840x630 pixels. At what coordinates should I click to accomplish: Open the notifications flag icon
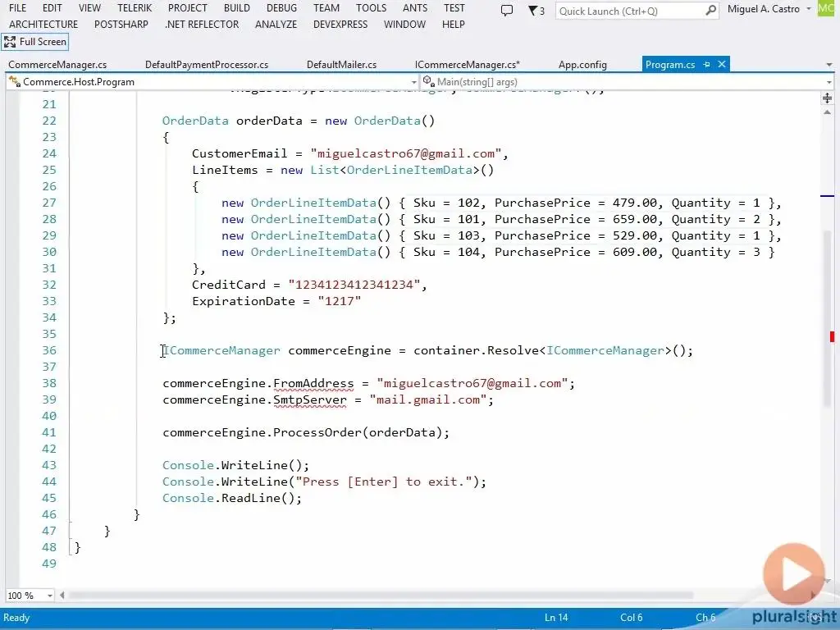[536, 11]
